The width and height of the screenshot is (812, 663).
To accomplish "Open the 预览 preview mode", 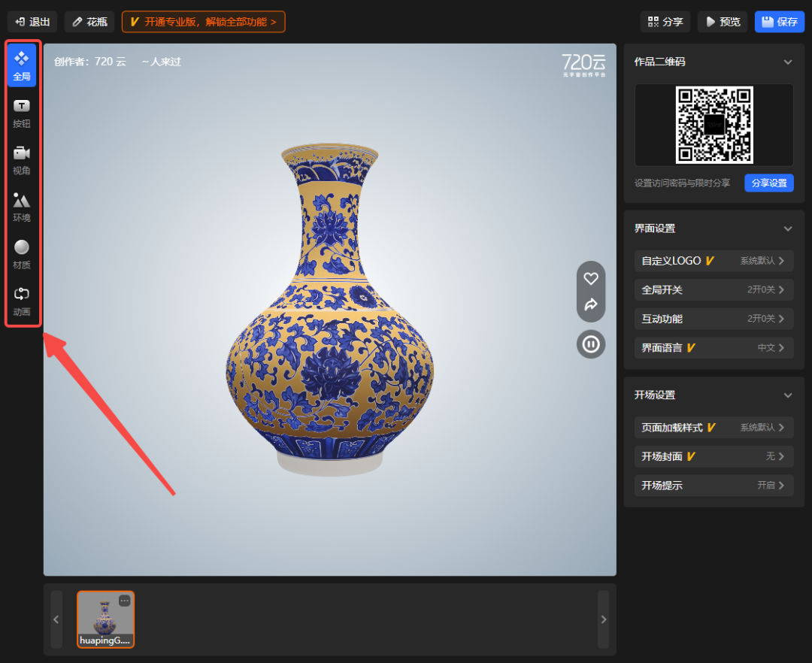I will click(722, 22).
